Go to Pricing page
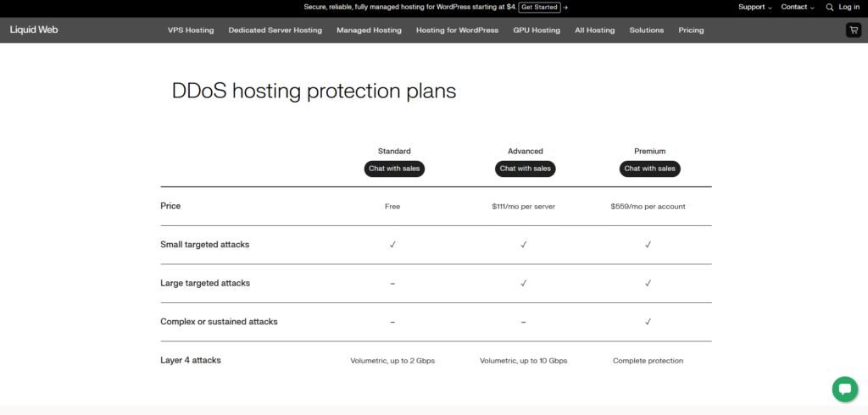 691,30
